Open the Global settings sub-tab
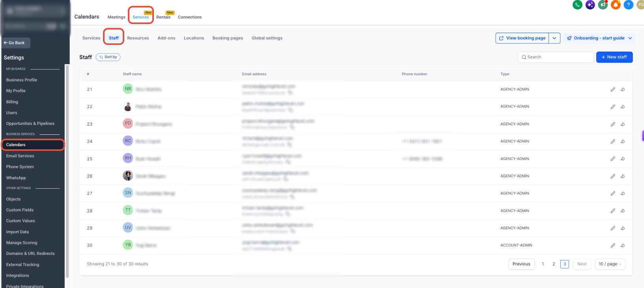This screenshot has width=644, height=288. click(x=267, y=38)
